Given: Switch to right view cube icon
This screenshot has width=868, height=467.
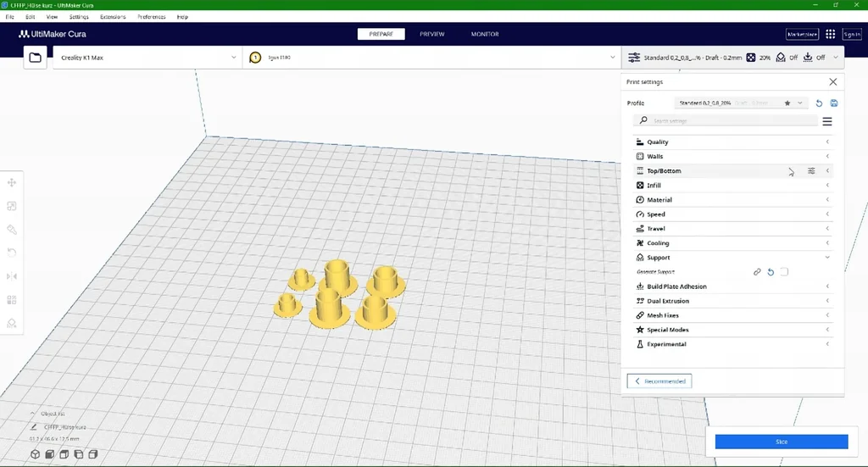Looking at the screenshot, I should click(93, 454).
